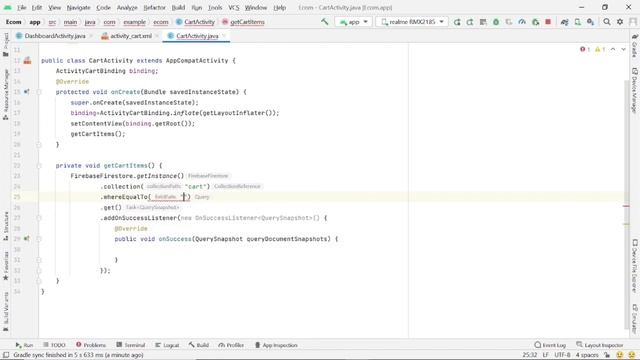The image size is (640, 360).
Task: Click the Profile app gauge icon
Action: pos(522,22)
